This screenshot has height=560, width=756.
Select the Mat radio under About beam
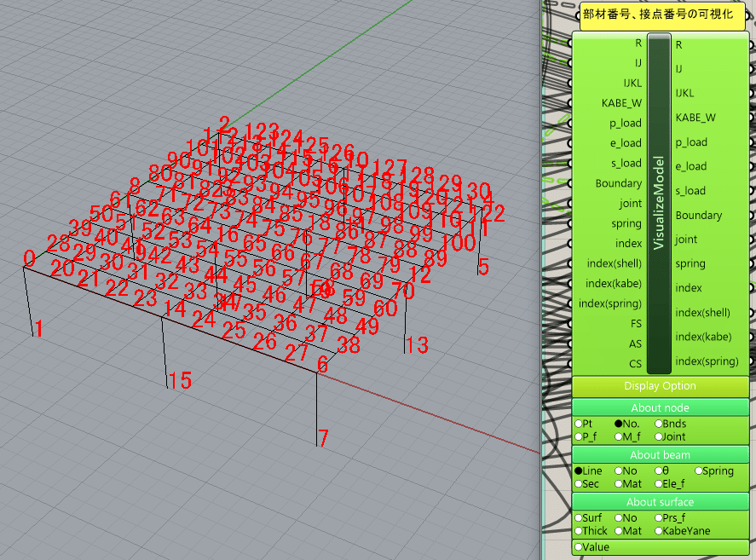[619, 484]
